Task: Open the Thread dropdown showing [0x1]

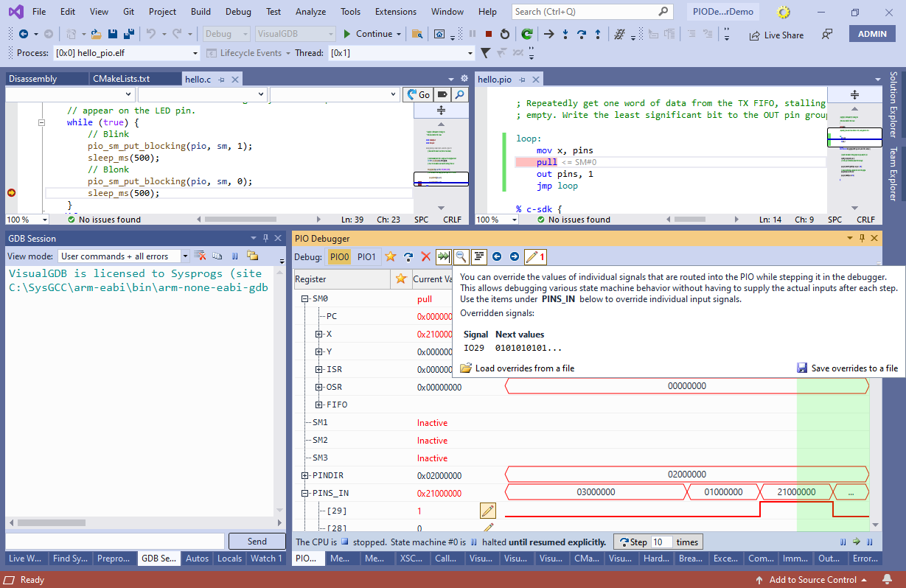Action: tap(401, 53)
